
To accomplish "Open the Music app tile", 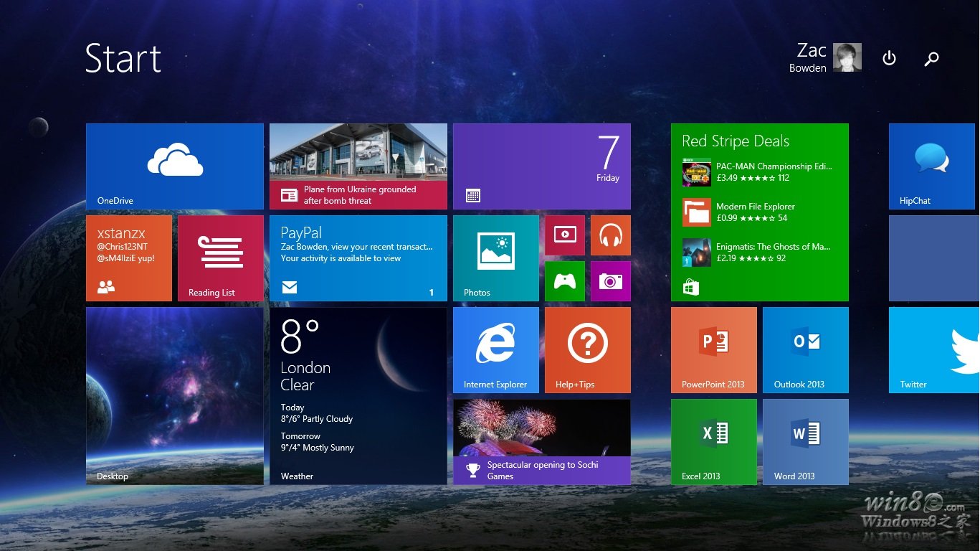I will [x=610, y=235].
